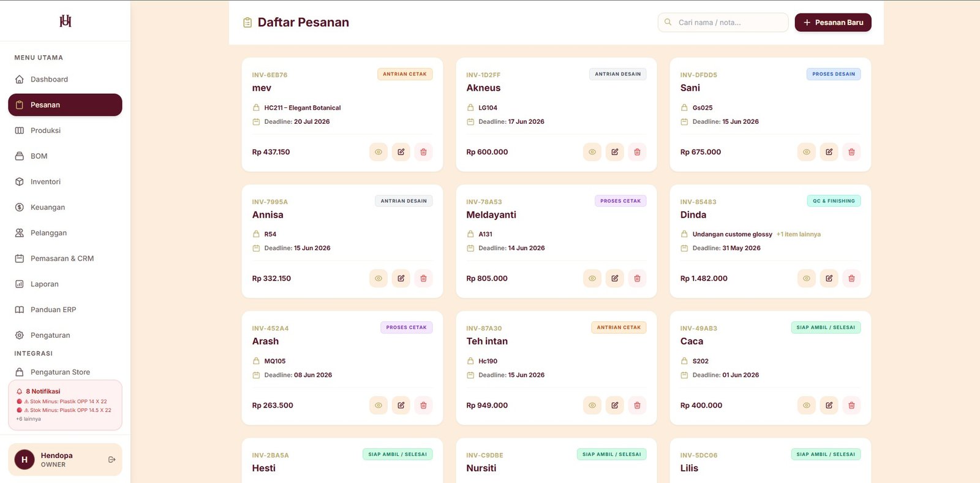Delete the Sani order
The image size is (980, 483).
pyautogui.click(x=851, y=152)
